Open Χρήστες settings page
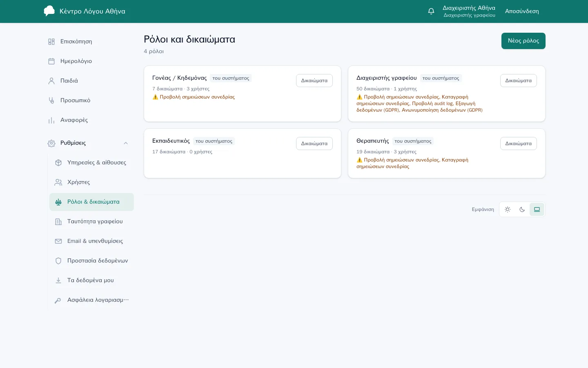Screen dimensions: 588x368 point(91,182)
